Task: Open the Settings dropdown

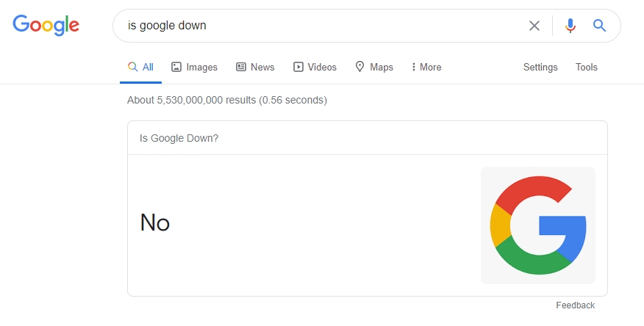Action: (x=540, y=67)
